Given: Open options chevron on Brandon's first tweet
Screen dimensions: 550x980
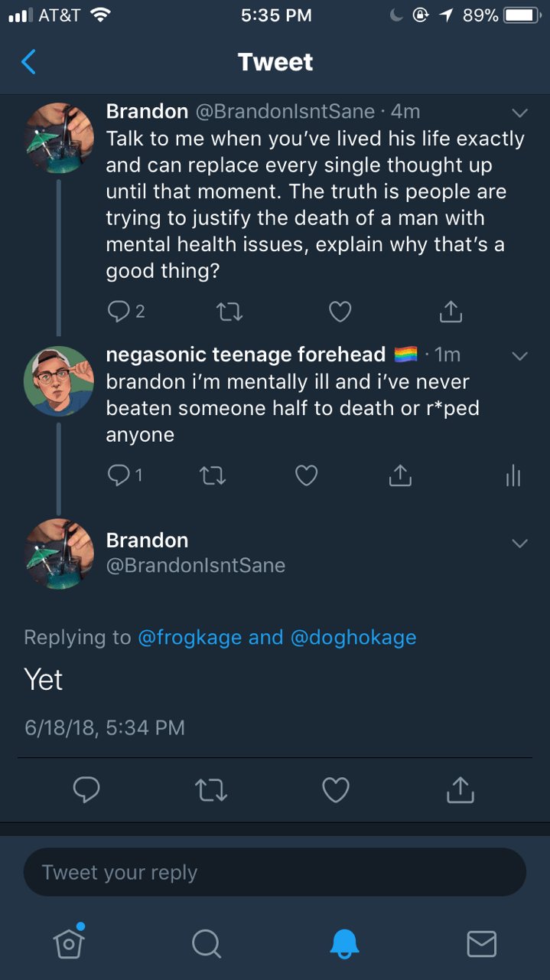Looking at the screenshot, I should pyautogui.click(x=519, y=113).
